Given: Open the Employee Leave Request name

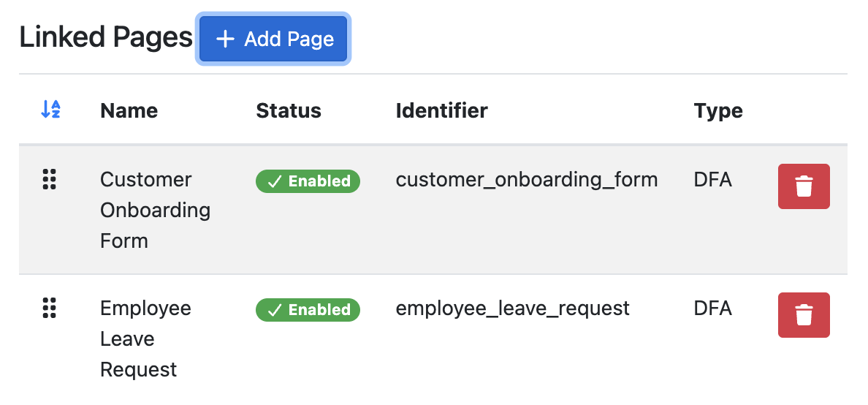Looking at the screenshot, I should [145, 338].
